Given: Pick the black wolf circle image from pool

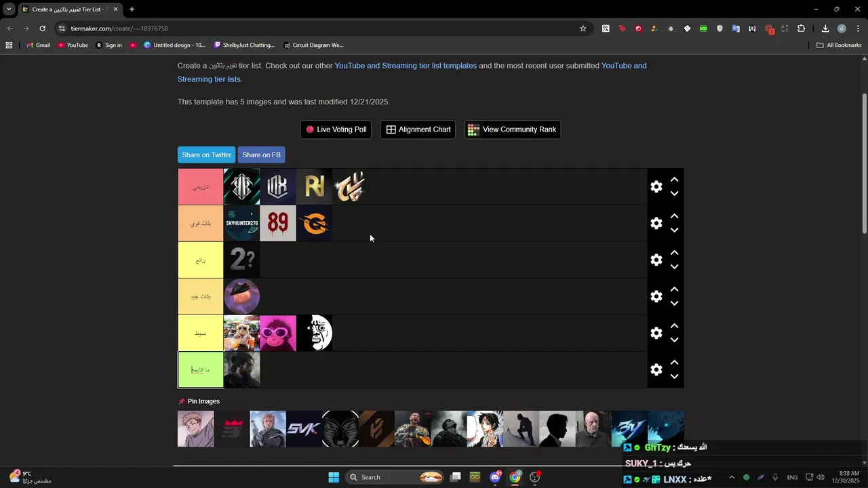Looking at the screenshot, I should (x=340, y=429).
